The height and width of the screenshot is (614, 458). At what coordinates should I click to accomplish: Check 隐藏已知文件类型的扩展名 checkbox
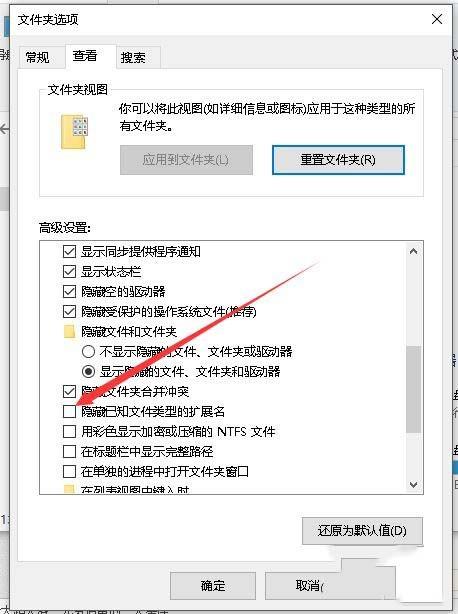point(69,411)
